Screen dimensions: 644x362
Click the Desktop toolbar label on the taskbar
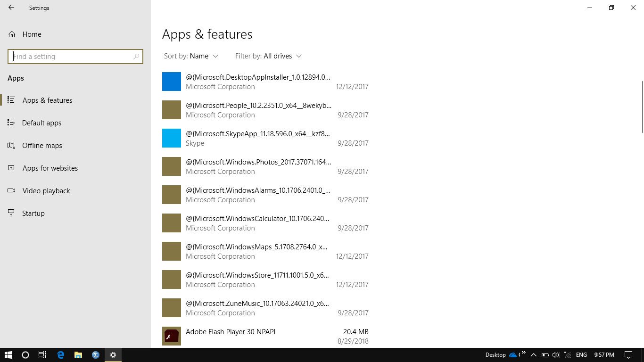coord(495,355)
